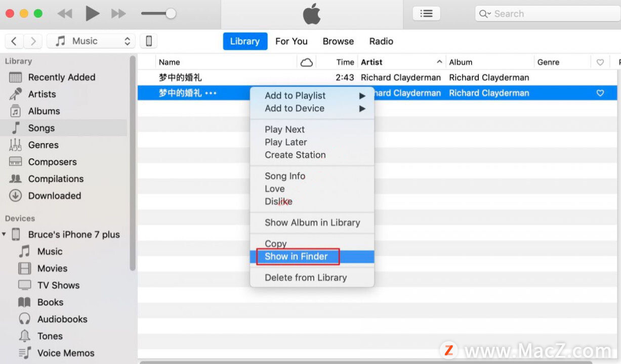Open the Music media picker dropdown
The width and height of the screenshot is (621, 364).
click(91, 41)
